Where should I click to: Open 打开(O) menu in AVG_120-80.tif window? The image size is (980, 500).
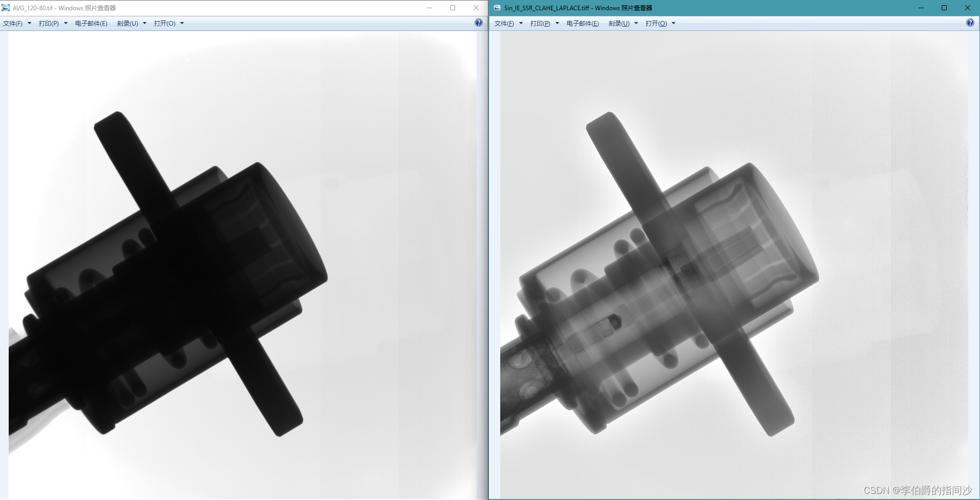(164, 24)
